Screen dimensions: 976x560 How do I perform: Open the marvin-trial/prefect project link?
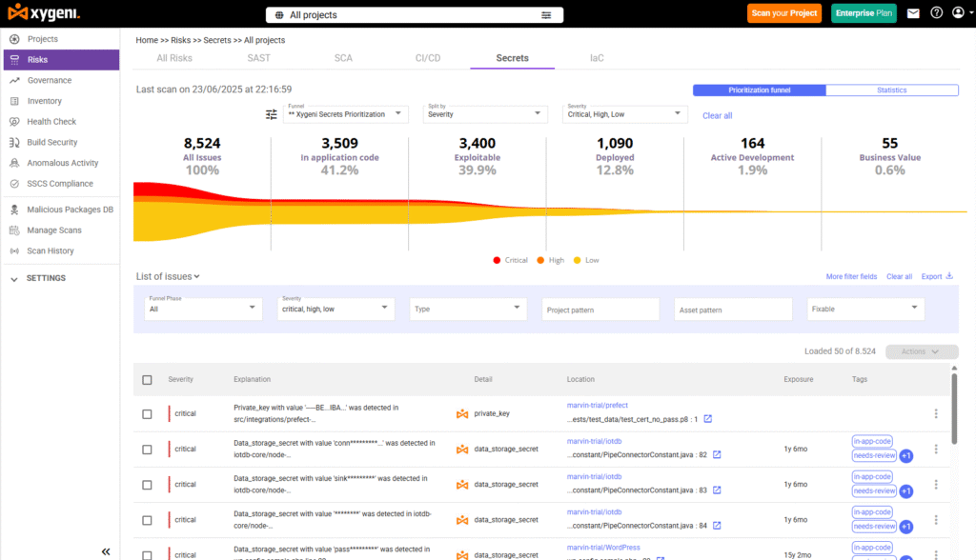pyautogui.click(x=597, y=405)
